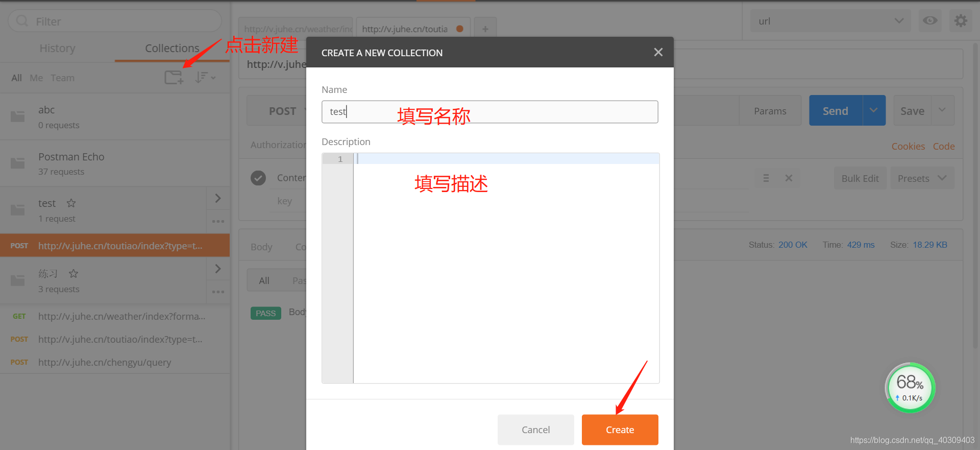Click the Postman Echo folder icon

(x=18, y=163)
